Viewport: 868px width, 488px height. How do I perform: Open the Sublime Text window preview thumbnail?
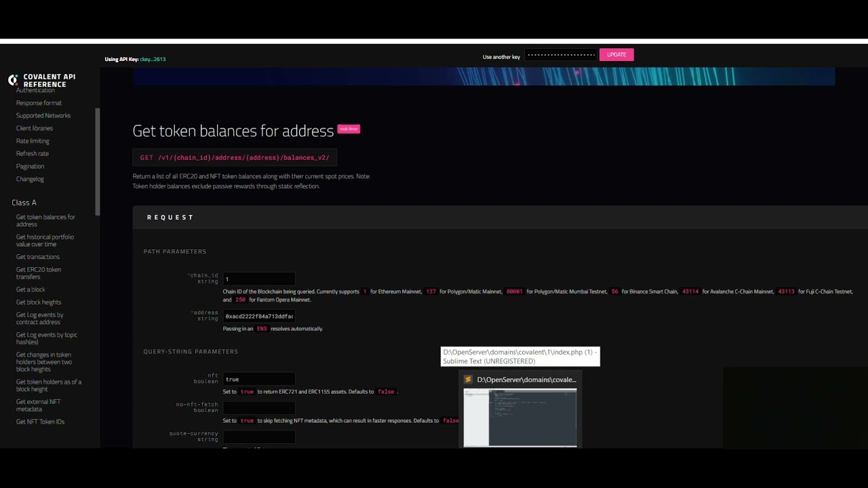coord(520,418)
